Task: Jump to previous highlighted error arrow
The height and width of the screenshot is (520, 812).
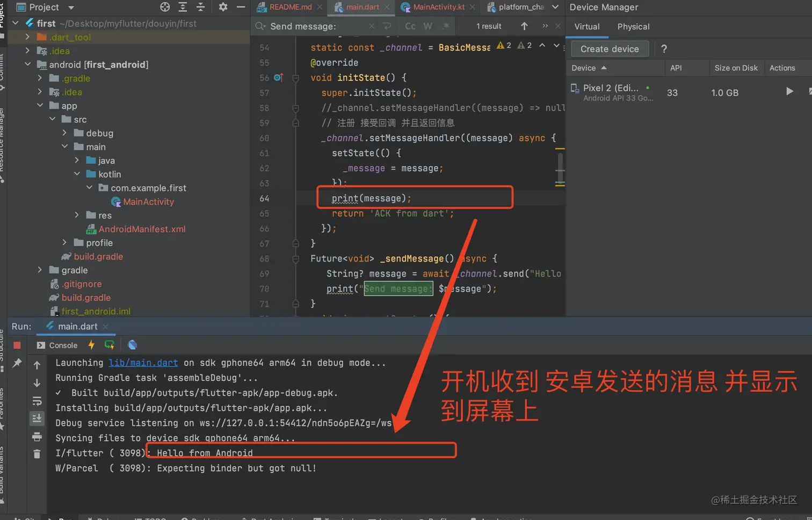Action: [542, 45]
